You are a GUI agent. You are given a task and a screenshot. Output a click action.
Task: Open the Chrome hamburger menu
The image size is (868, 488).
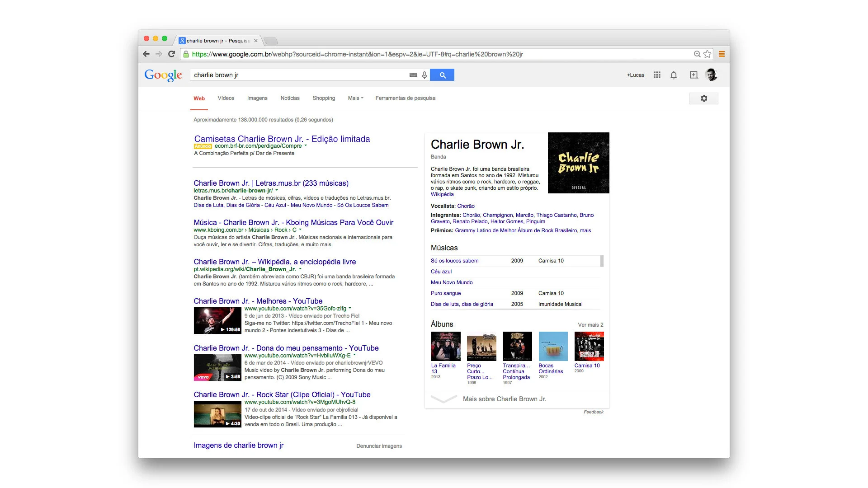pos(722,54)
